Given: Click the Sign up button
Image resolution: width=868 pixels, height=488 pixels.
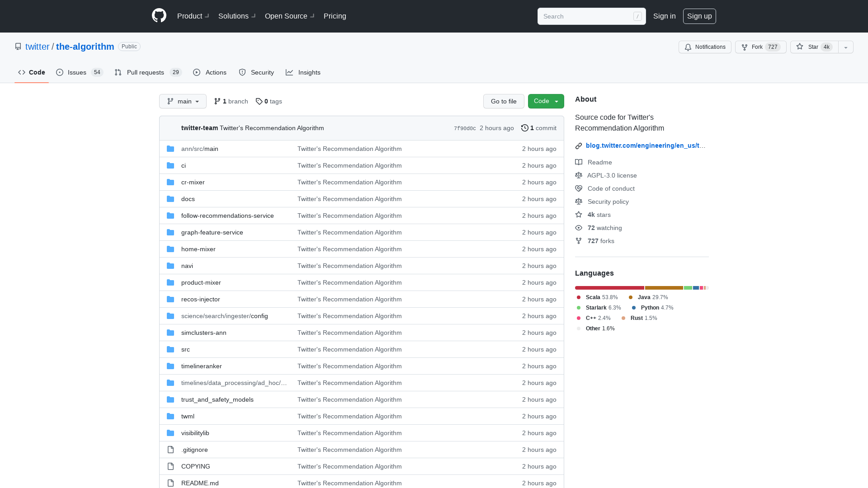Looking at the screenshot, I should (x=699, y=16).
